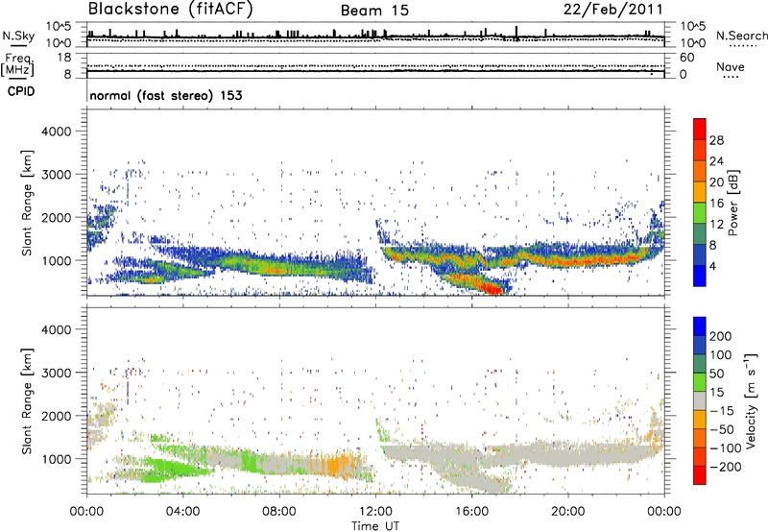The width and height of the screenshot is (768, 532).
Task: Click the "04:00" time tick label
Action: click(x=182, y=512)
